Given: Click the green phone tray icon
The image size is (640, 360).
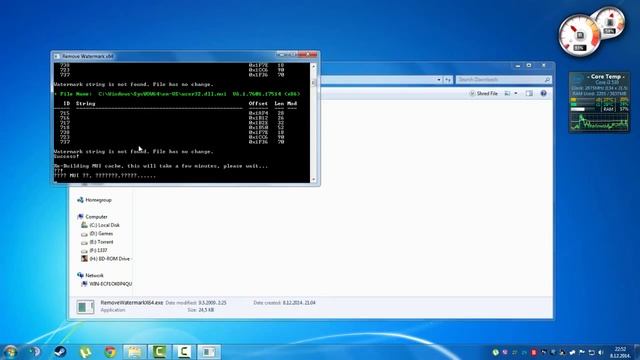Looking at the screenshot, I should coord(496,352).
